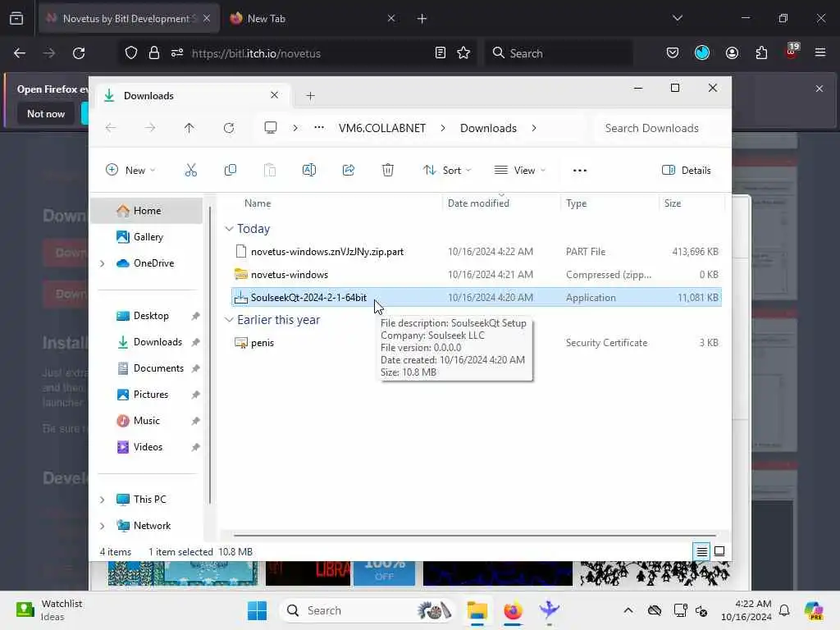The width and height of the screenshot is (840, 630).
Task: Open the View dropdown menu
Action: click(x=519, y=171)
